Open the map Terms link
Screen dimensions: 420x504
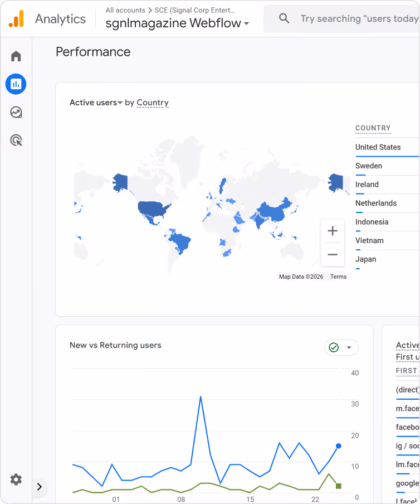click(x=338, y=276)
